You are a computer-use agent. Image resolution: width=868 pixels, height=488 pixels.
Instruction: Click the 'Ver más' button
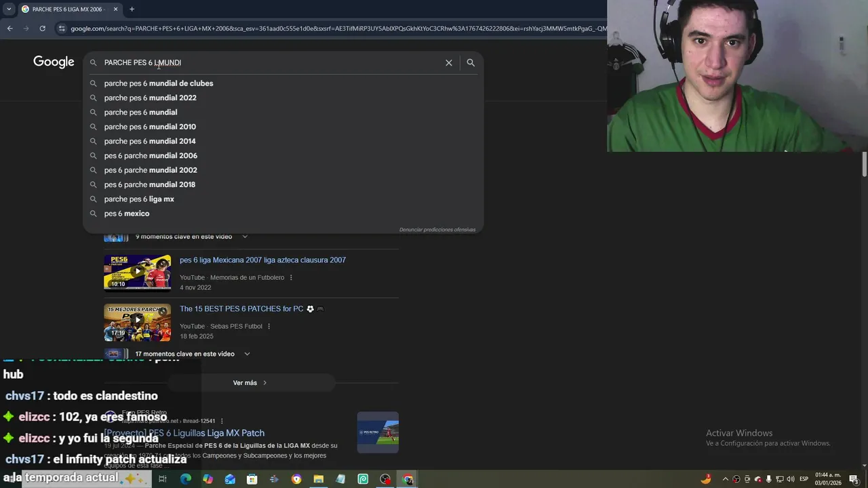(250, 383)
